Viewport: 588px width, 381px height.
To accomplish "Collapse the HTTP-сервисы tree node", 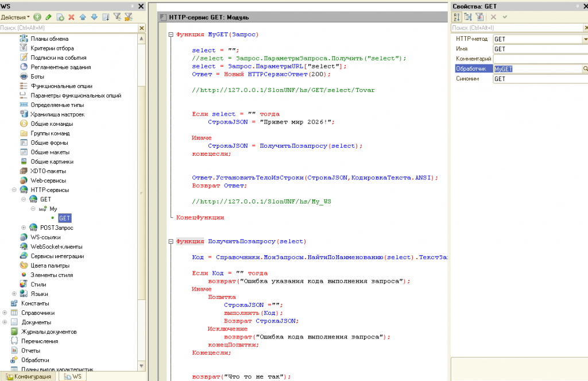I will pyautogui.click(x=14, y=190).
